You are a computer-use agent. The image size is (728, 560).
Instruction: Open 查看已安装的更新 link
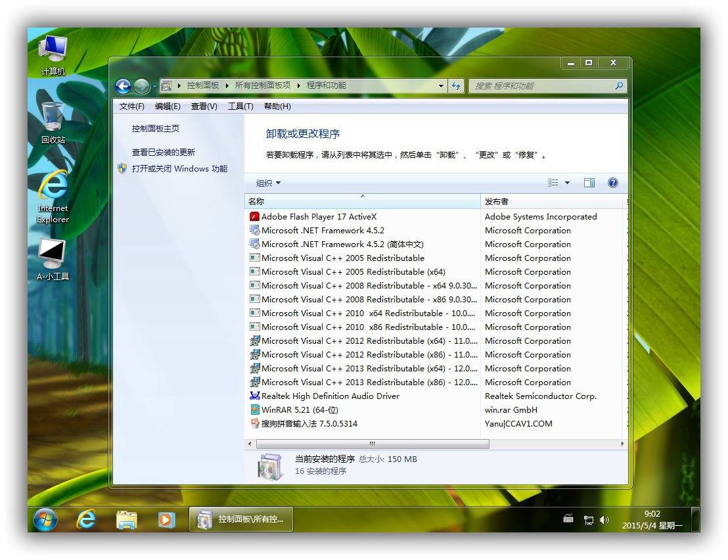[x=164, y=152]
